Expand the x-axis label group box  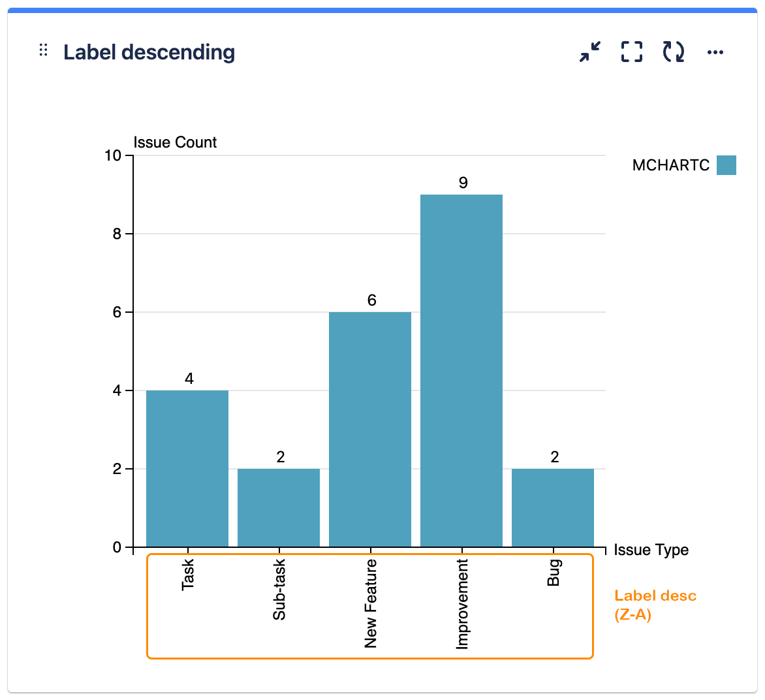coord(371,604)
